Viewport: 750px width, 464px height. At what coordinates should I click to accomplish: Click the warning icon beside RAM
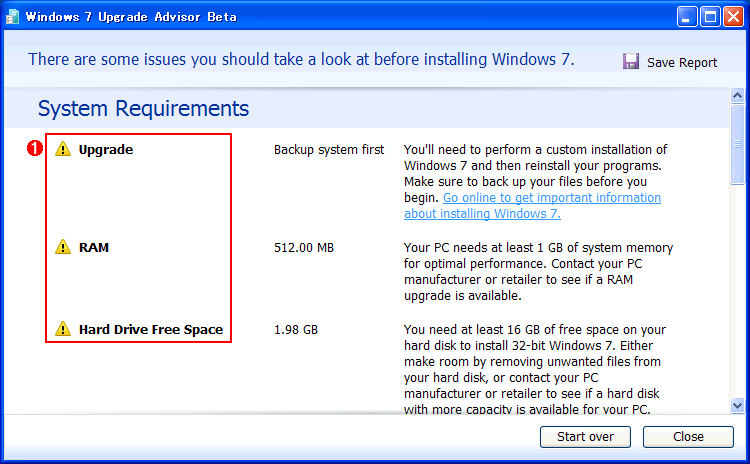63,247
